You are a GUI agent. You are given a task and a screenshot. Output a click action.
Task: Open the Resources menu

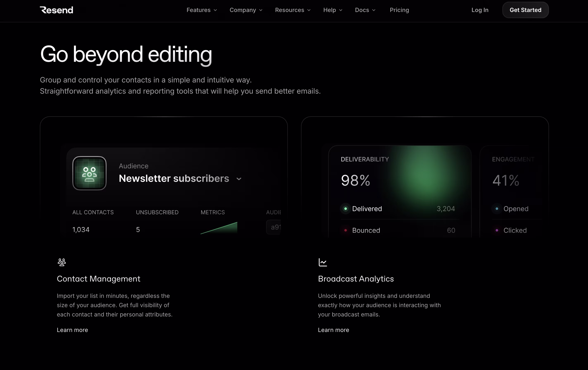[x=293, y=10]
